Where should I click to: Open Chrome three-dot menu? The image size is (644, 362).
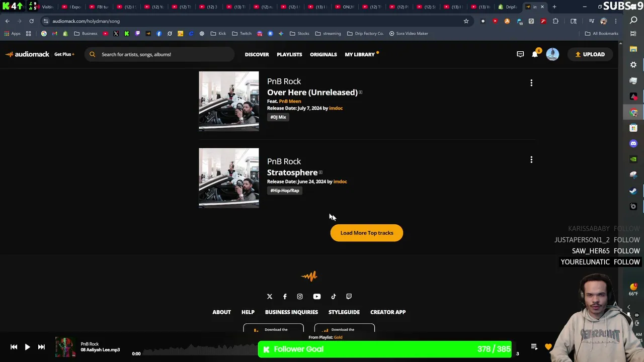616,21
